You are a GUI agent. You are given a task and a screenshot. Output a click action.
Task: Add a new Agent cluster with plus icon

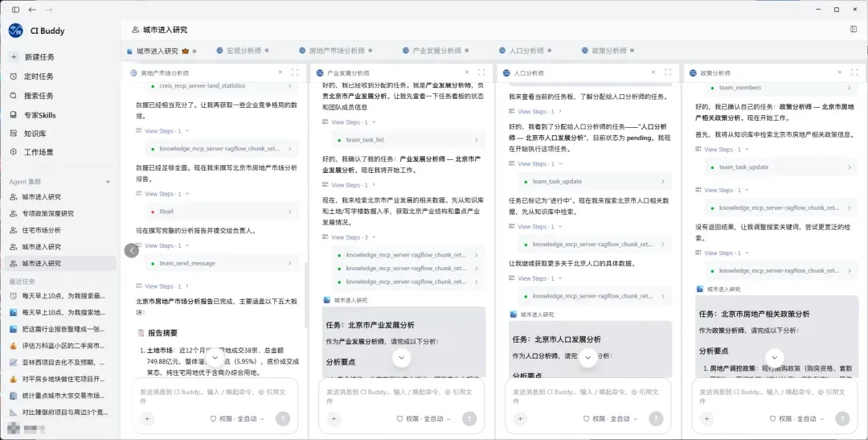point(108,182)
